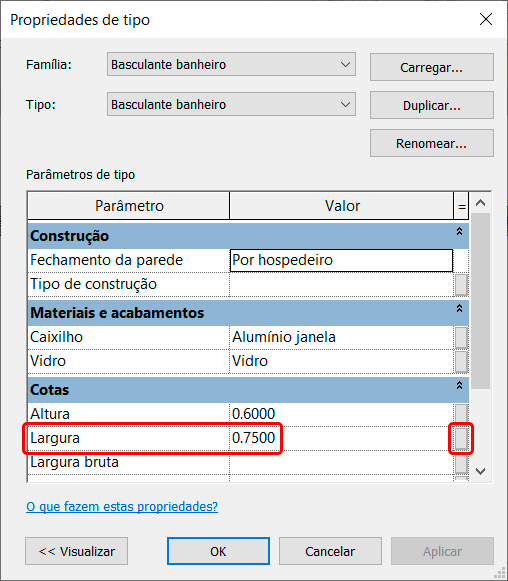This screenshot has height=581, width=508.
Task: Click the Carregar... button
Action: [x=432, y=67]
